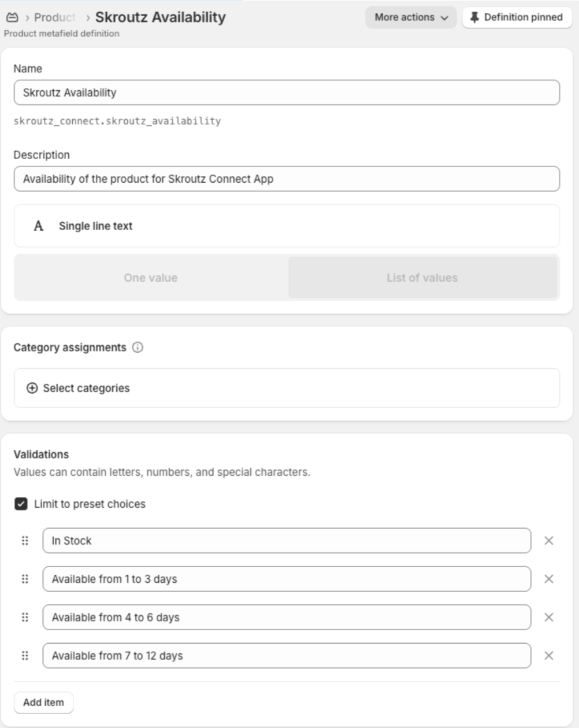The image size is (579, 728).
Task: Remove the In Stock preset choice
Action: tap(548, 541)
